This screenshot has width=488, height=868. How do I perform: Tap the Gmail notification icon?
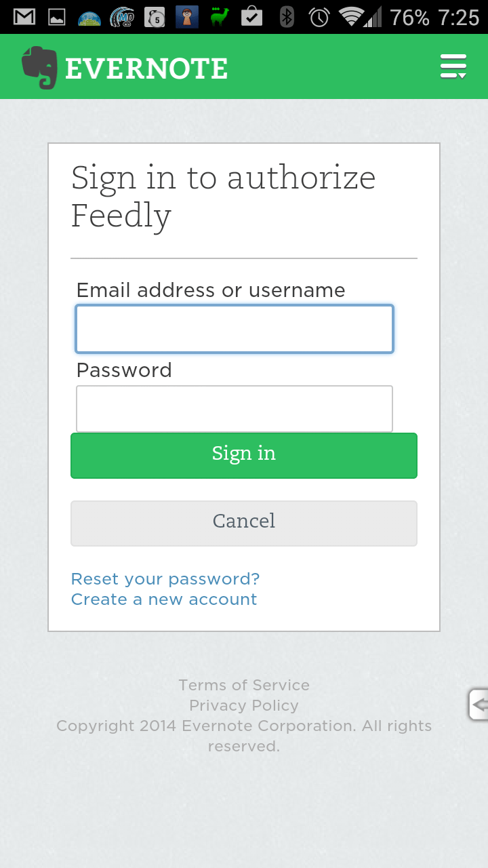point(24,17)
